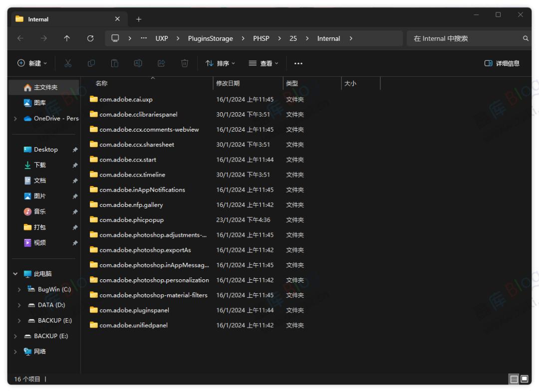The height and width of the screenshot is (392, 539).
Task: Click the Share icon in toolbar
Action: point(161,63)
